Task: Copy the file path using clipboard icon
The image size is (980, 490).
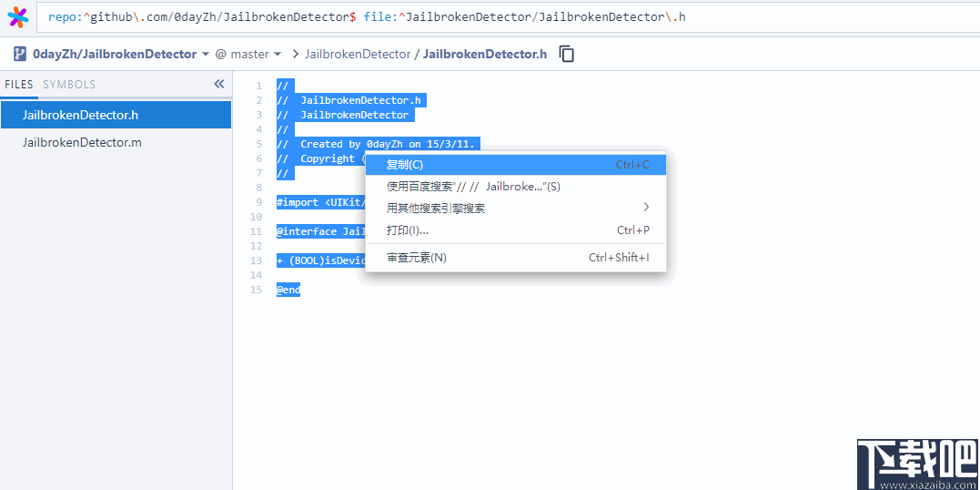Action: pyautogui.click(x=566, y=54)
